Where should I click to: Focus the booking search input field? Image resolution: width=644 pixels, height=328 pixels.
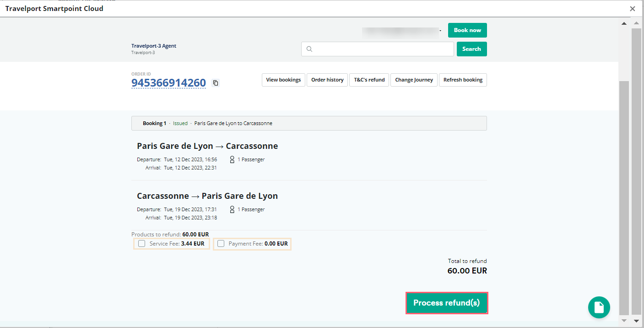[x=378, y=49]
